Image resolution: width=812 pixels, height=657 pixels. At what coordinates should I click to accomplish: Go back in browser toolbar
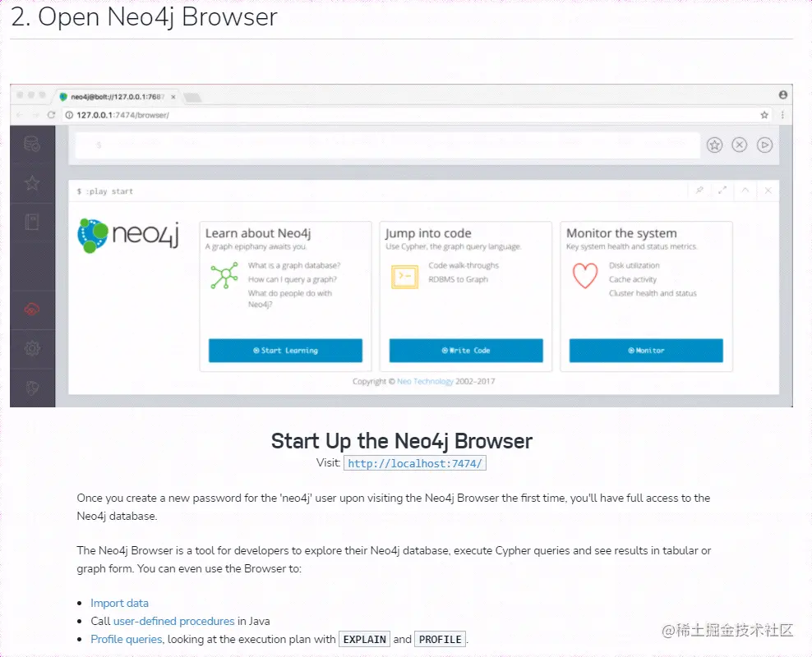coord(20,115)
